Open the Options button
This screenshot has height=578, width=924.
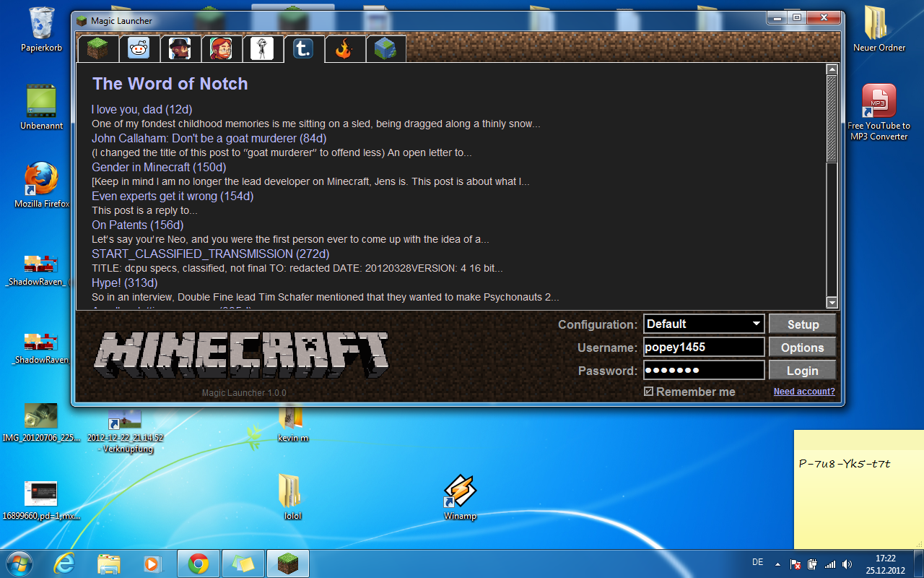pos(802,348)
